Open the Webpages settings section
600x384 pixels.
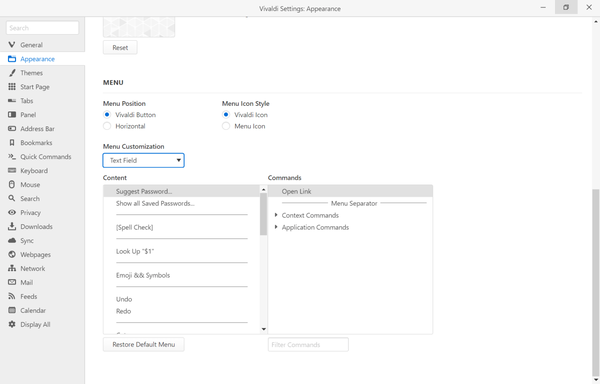pyautogui.click(x=42, y=254)
